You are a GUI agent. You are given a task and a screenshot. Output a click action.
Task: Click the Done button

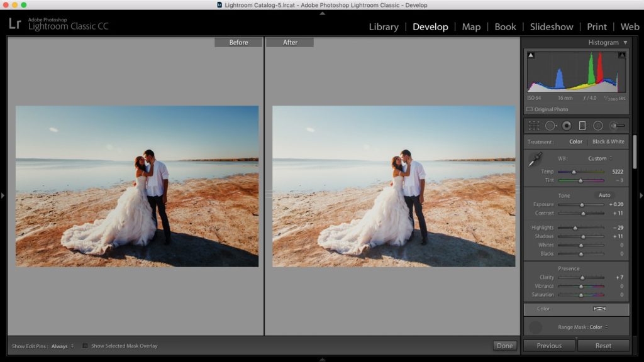[x=504, y=346]
